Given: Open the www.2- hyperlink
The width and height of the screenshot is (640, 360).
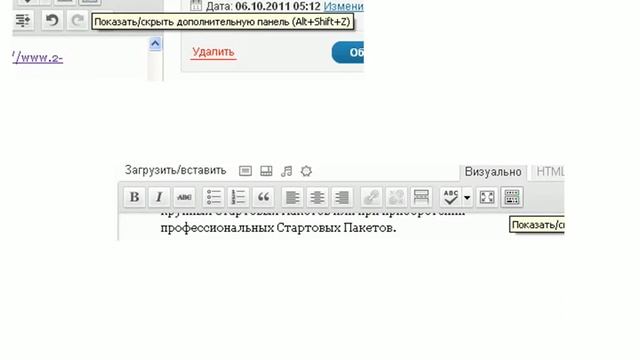Looking at the screenshot, I should [x=38, y=58].
